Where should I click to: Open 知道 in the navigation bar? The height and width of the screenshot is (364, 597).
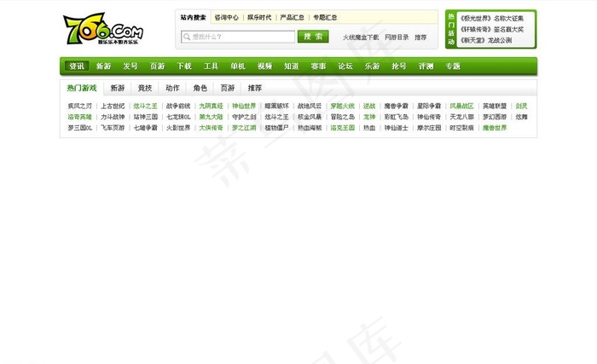[292, 66]
